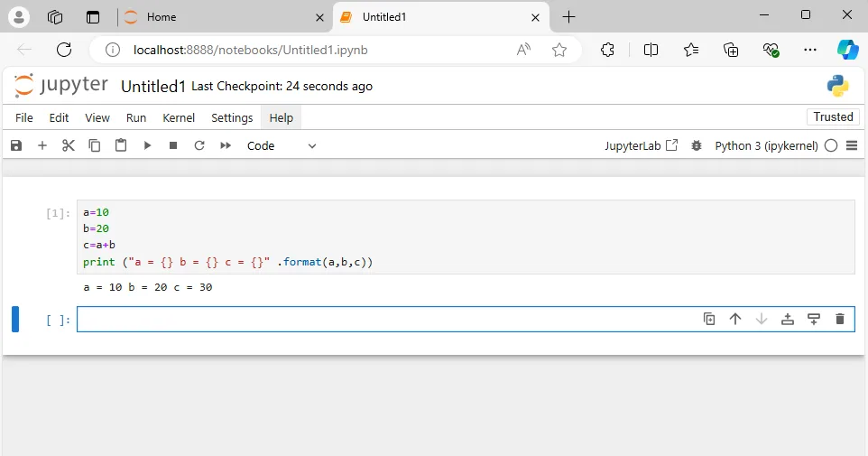Insert a cell below with the plus icon
Screen dimensions: 868x456
tap(42, 145)
